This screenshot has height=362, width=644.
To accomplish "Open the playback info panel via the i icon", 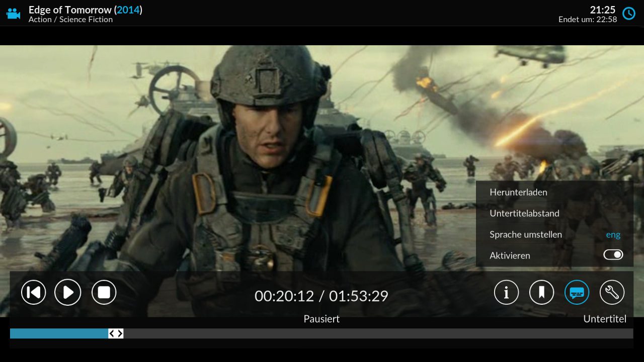I will [507, 292].
